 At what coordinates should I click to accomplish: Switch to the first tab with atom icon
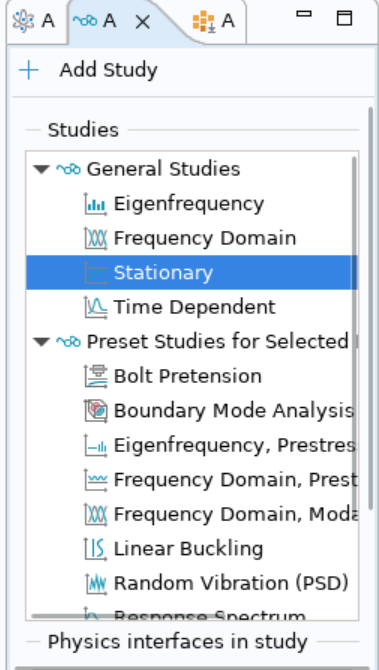(35, 21)
